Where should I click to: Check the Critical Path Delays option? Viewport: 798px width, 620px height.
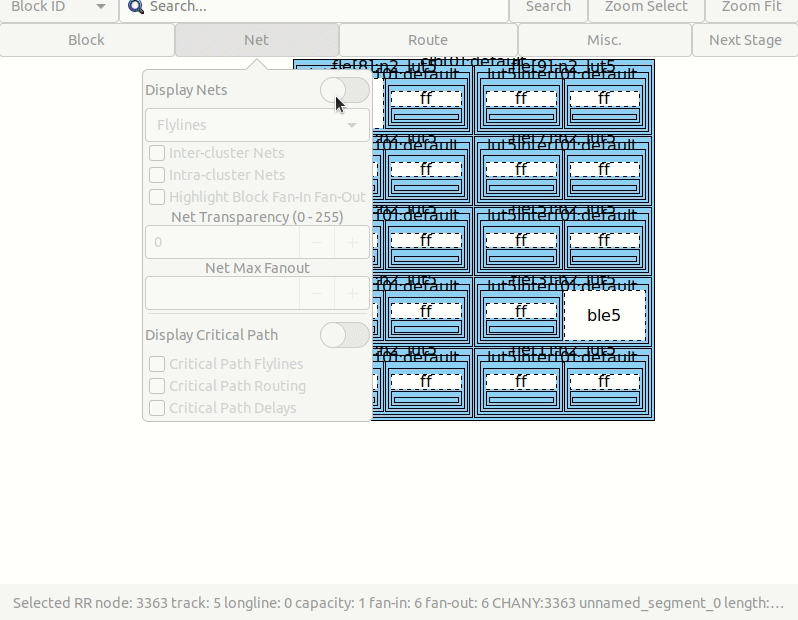(x=157, y=408)
